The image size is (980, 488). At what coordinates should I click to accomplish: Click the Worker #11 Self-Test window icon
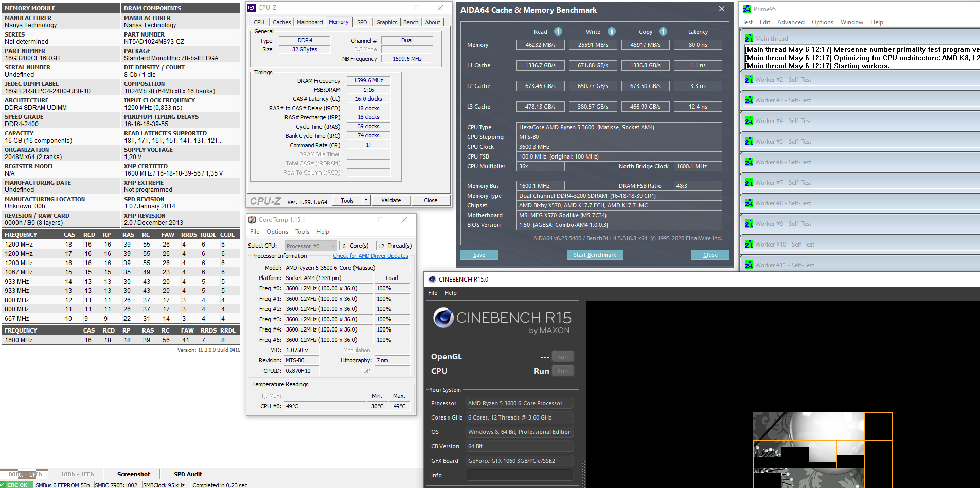pos(749,265)
